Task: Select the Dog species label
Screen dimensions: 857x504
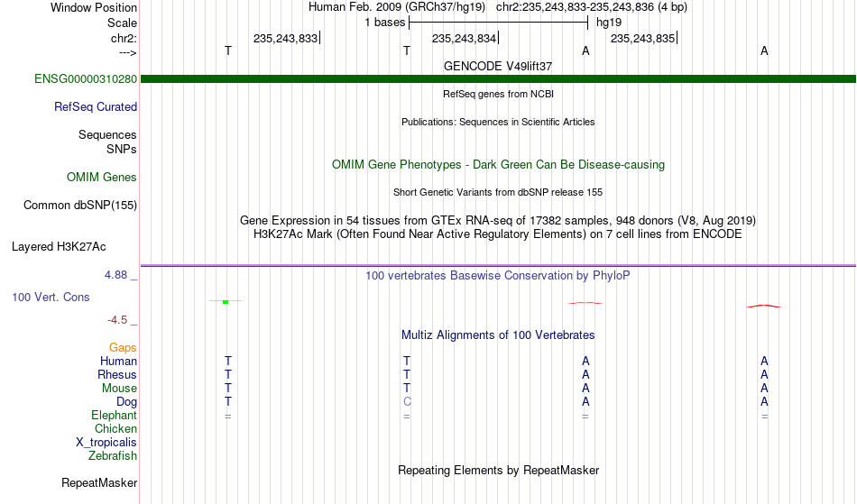Action: tap(126, 402)
